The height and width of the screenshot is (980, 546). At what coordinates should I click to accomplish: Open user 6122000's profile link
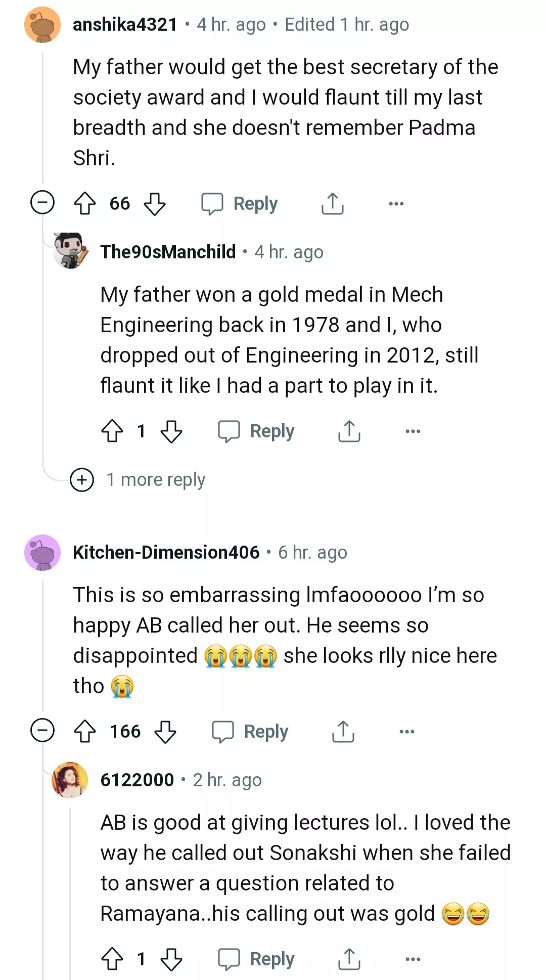(137, 780)
